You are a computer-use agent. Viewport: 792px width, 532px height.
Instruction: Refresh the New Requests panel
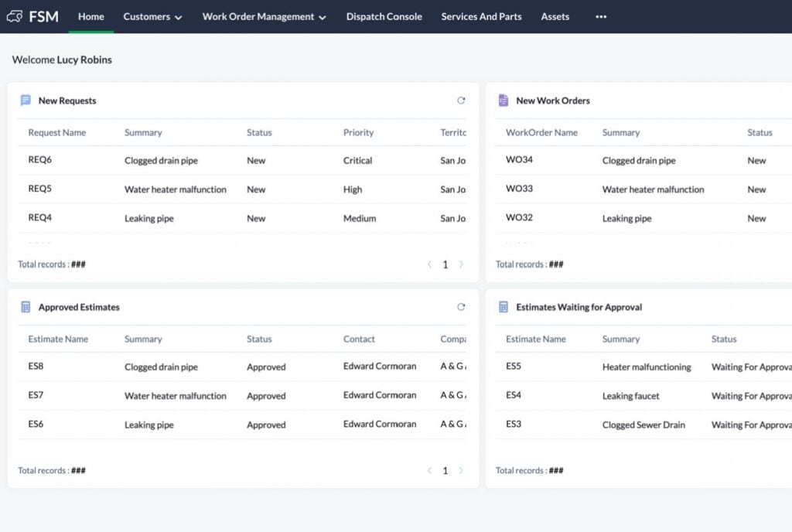point(461,101)
